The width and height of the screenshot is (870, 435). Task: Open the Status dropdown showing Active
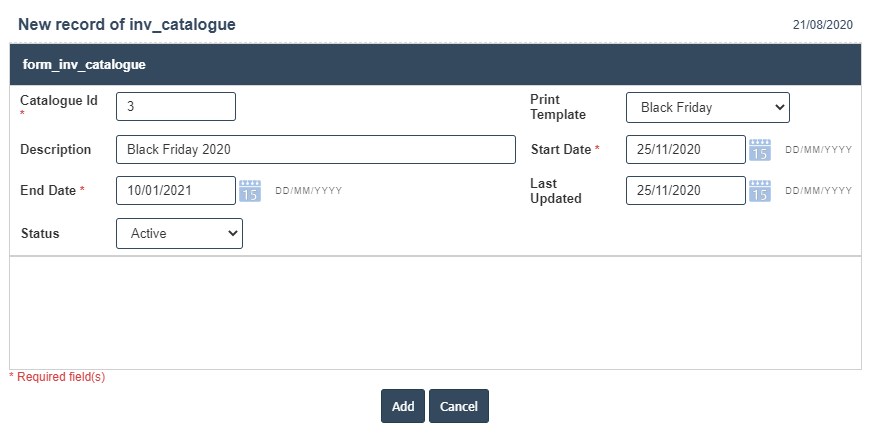pyautogui.click(x=180, y=234)
